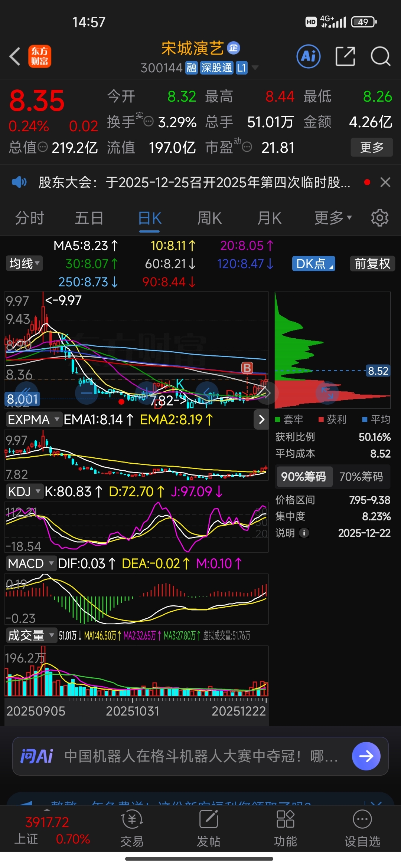Open the Ai assistant circle icon
This screenshot has width=401, height=868.
[x=309, y=56]
